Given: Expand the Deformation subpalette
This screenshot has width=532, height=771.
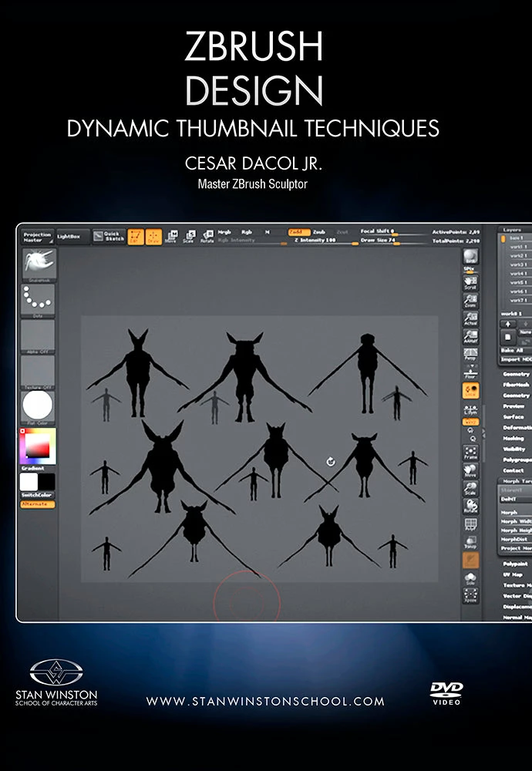Looking at the screenshot, I should point(516,426).
